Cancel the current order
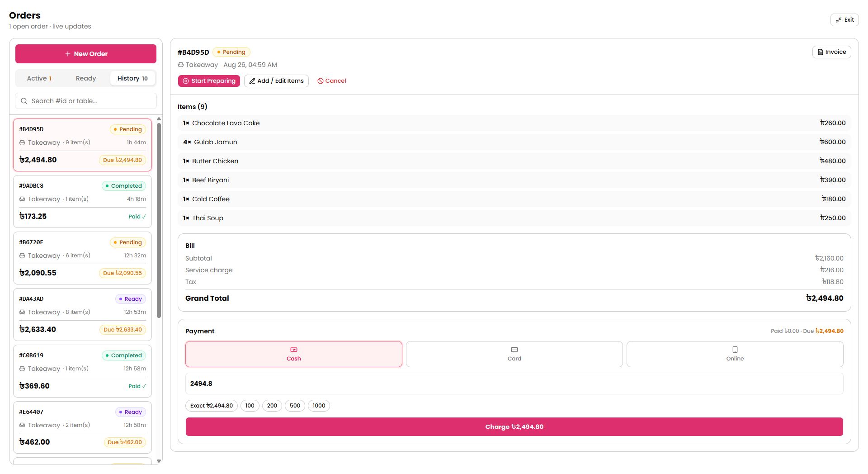The image size is (868, 474). 332,81
